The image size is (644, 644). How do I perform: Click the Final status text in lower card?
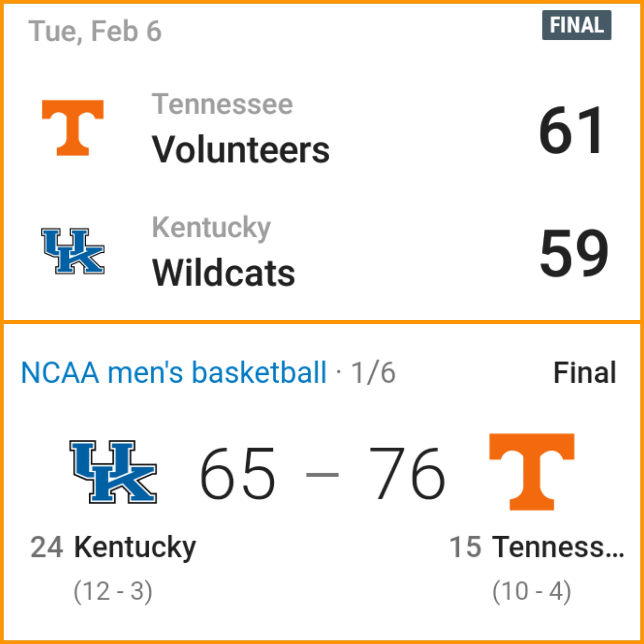[x=585, y=373]
